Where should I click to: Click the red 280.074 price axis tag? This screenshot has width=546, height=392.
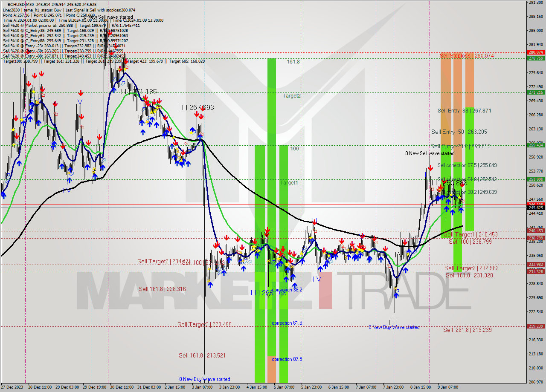point(535,52)
